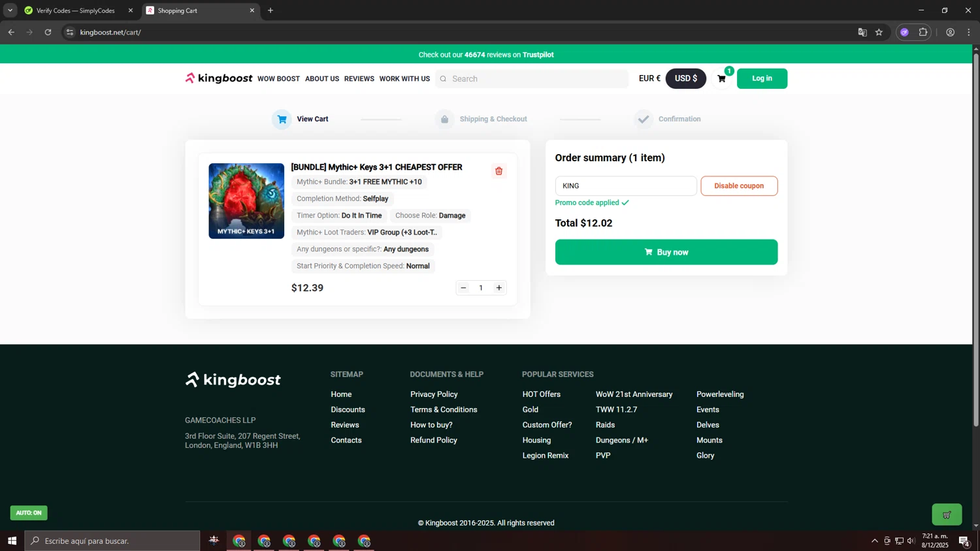Click the footer kingboost logo

(x=233, y=380)
